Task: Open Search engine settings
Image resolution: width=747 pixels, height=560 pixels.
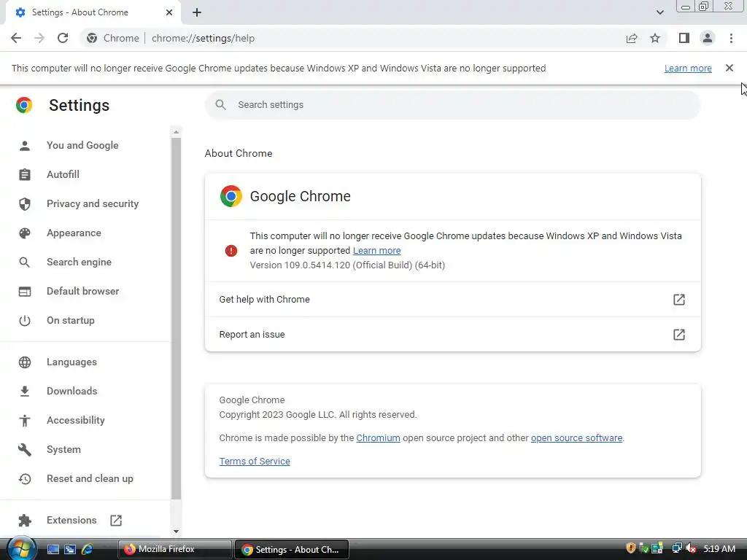Action: click(x=79, y=262)
